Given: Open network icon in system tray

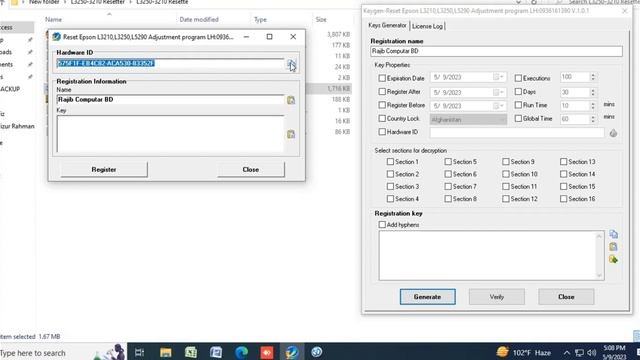Looking at the screenshot, I should click(579, 353).
